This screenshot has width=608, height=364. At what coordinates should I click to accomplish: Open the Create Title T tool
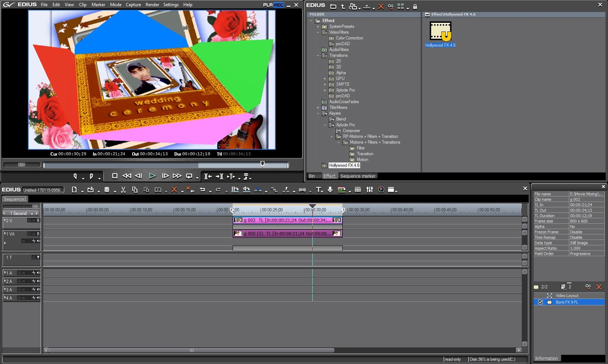tap(318, 190)
